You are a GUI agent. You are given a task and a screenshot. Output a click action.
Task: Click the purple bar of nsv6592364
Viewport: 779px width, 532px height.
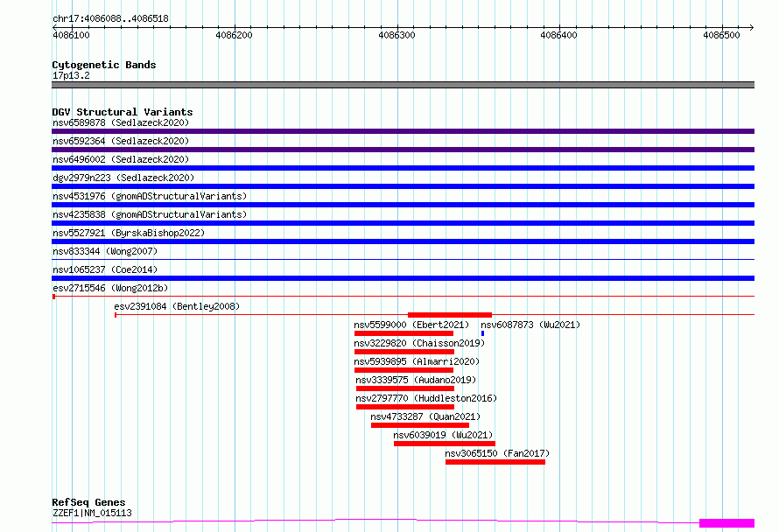[403, 150]
